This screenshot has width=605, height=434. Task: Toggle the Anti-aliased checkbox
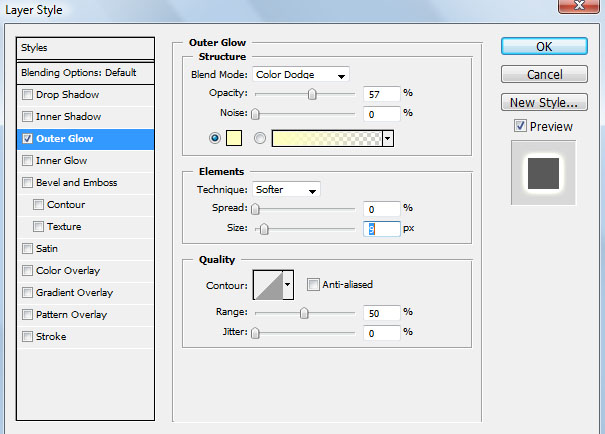tap(313, 285)
